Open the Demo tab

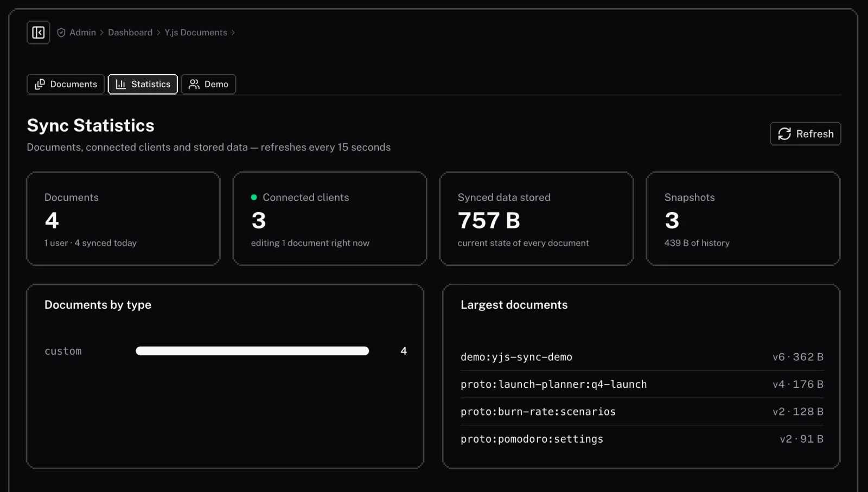click(208, 84)
